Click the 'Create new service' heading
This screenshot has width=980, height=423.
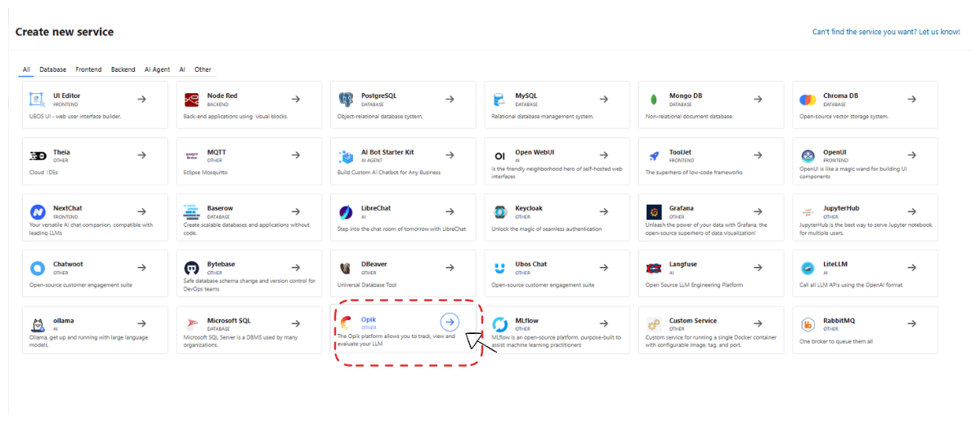[x=65, y=31]
